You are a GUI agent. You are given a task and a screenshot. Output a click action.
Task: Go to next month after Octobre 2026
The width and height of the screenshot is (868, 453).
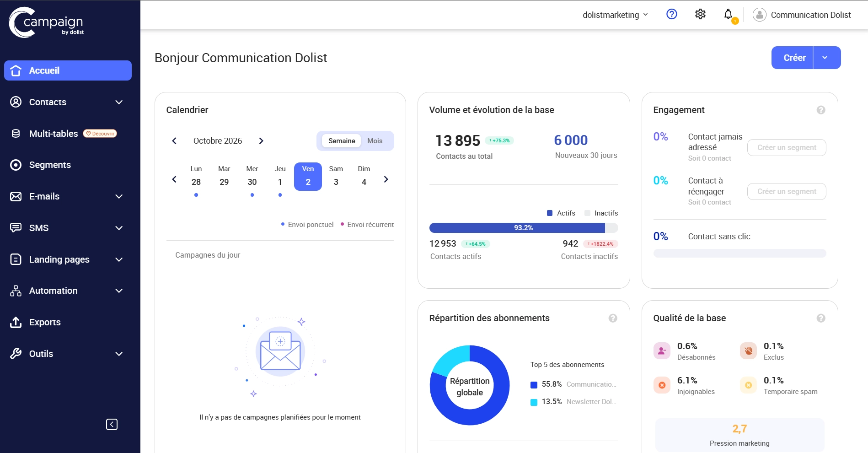(261, 141)
